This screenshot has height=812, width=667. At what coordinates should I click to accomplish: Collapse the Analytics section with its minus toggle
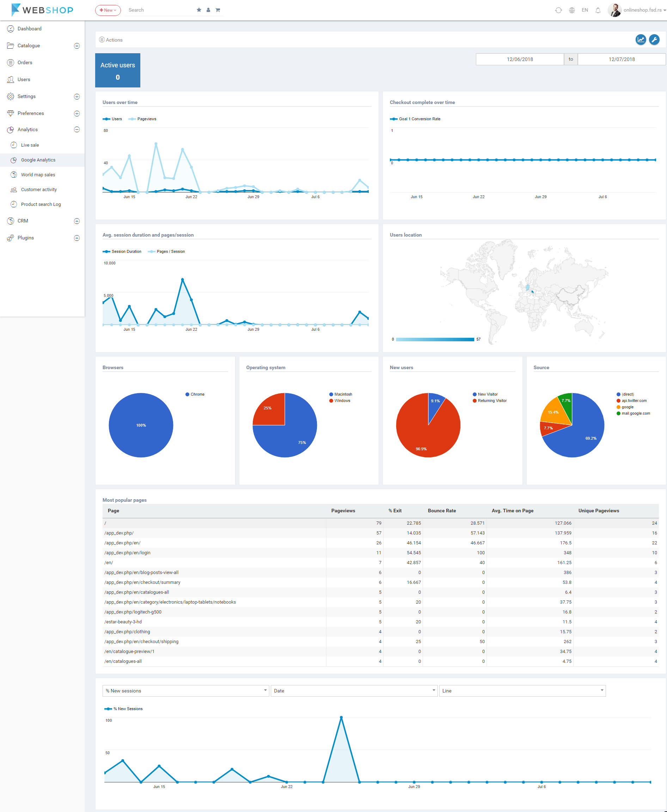(x=77, y=130)
